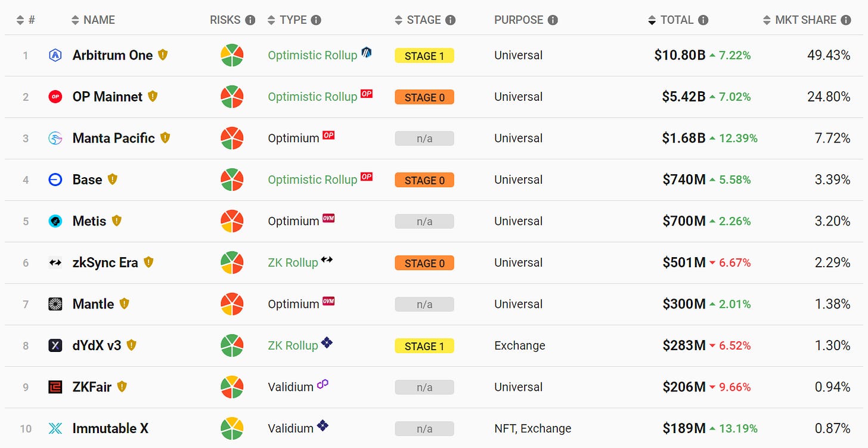Viewport: 868px width, 448px height.
Task: Sort table by the # column arrows
Action: click(20, 20)
